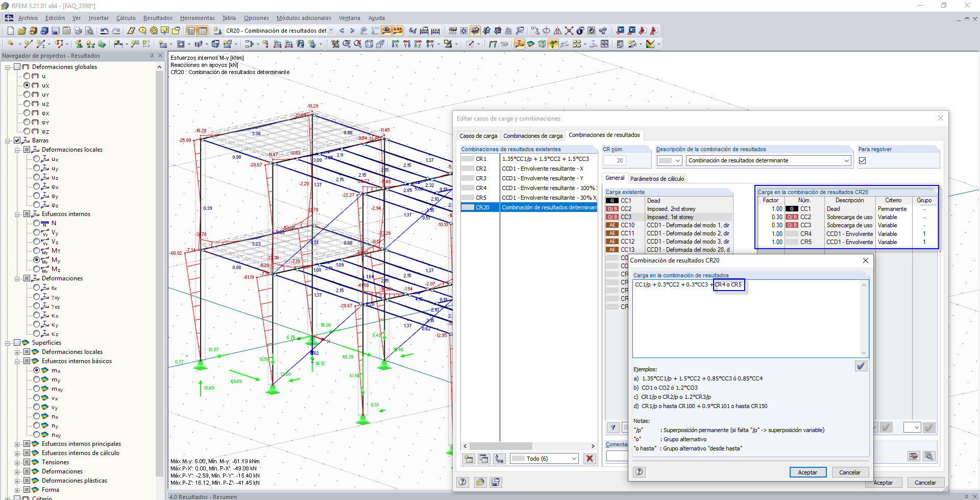The height and width of the screenshot is (500, 980).
Task: Click the help icon in the CR20 dialog
Action: pos(639,472)
